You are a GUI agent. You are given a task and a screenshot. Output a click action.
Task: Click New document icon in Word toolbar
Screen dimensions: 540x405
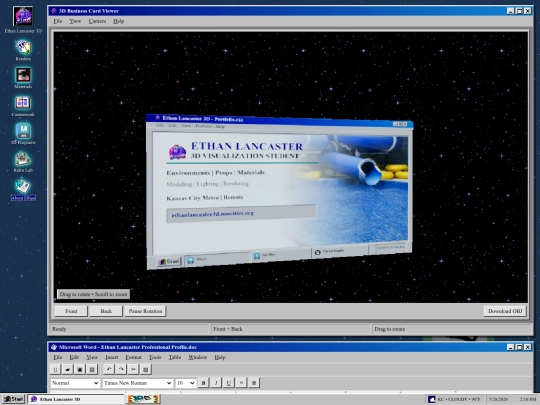[55, 370]
